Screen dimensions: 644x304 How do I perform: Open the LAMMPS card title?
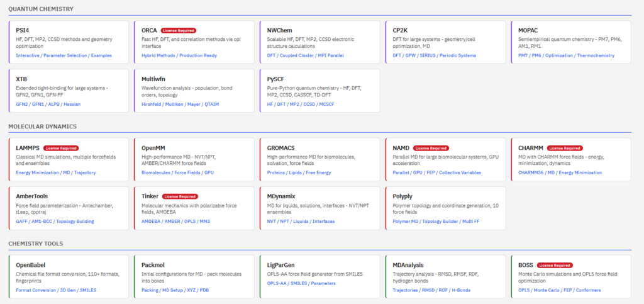point(28,147)
